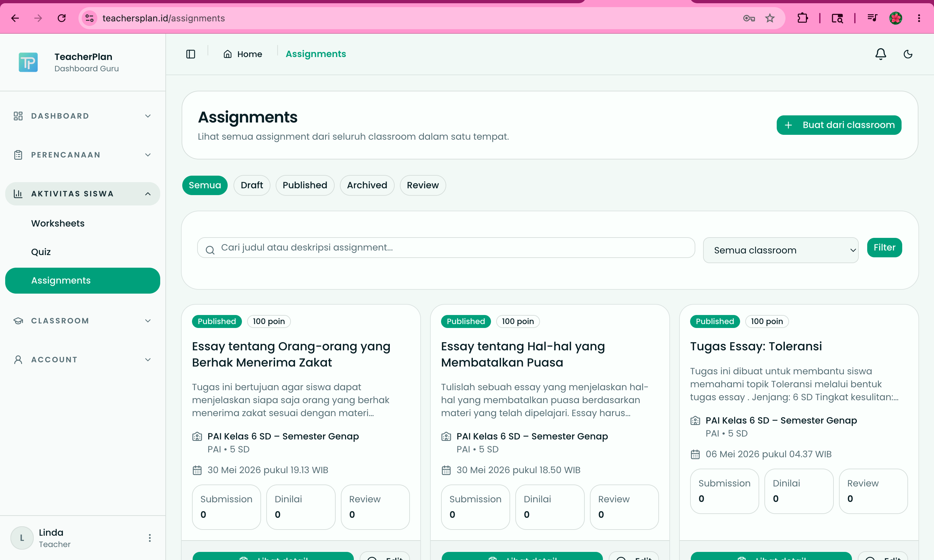Click the search magnifier icon
Viewport: 934px width, 560px height.
click(210, 250)
